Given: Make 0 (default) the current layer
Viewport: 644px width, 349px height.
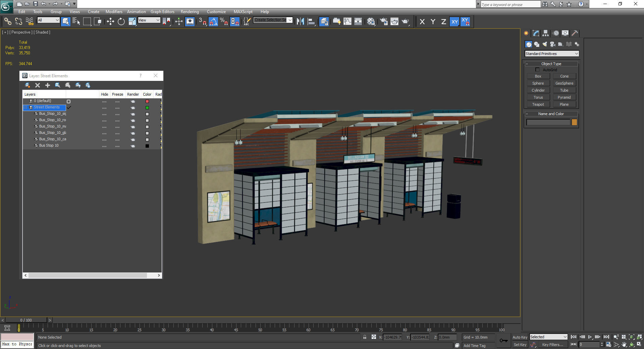Looking at the screenshot, I should (x=69, y=101).
